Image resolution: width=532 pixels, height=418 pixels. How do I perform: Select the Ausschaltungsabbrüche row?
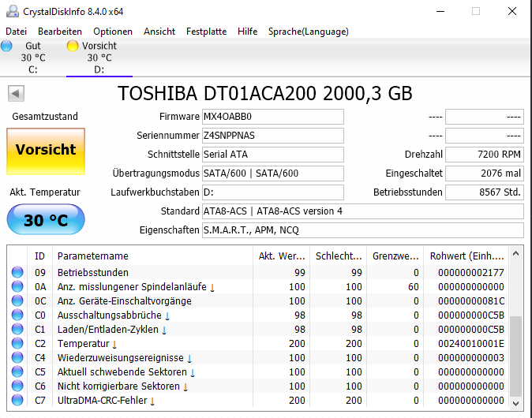coord(258,315)
